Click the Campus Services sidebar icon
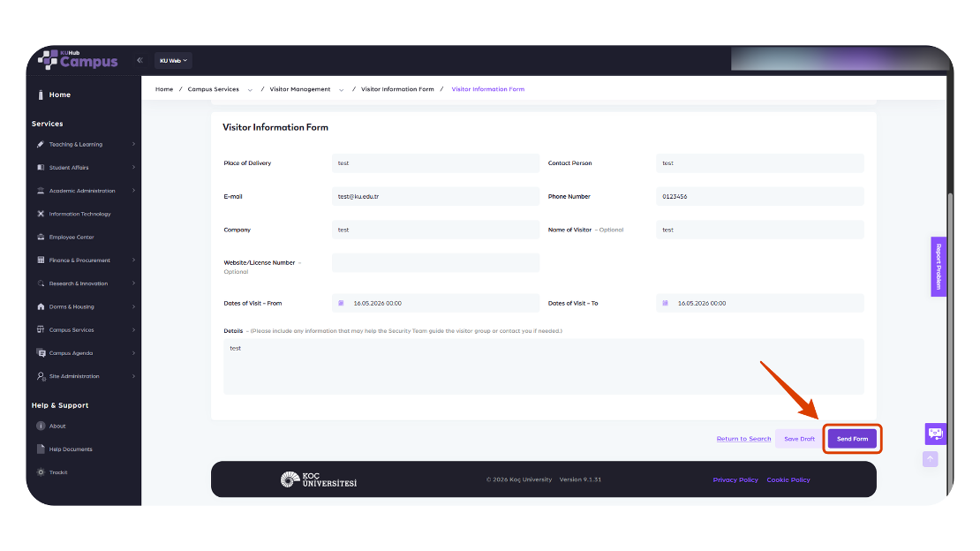This screenshot has width=980, height=551. tap(41, 329)
